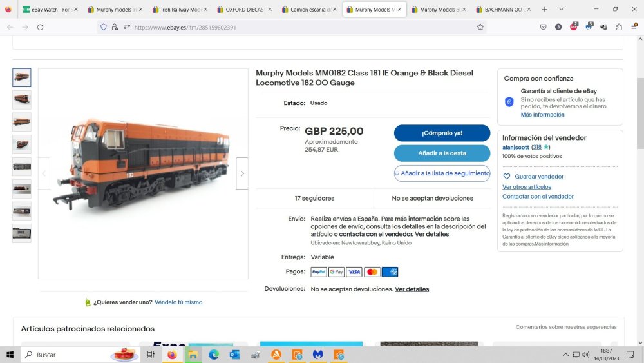Viewport: 644px width, 363px height.
Task: Show hidden system tray icons
Action: coord(565,355)
